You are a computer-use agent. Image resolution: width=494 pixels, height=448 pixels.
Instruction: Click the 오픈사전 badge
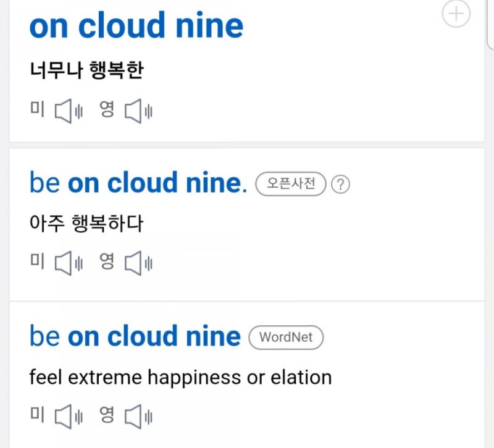tap(291, 183)
